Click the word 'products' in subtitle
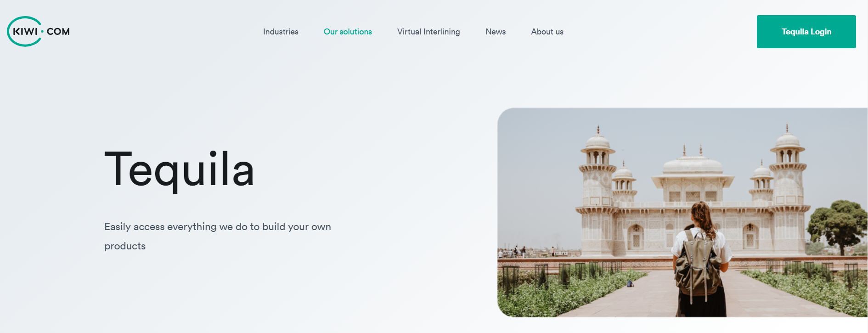Image resolution: width=868 pixels, height=333 pixels. tap(125, 246)
